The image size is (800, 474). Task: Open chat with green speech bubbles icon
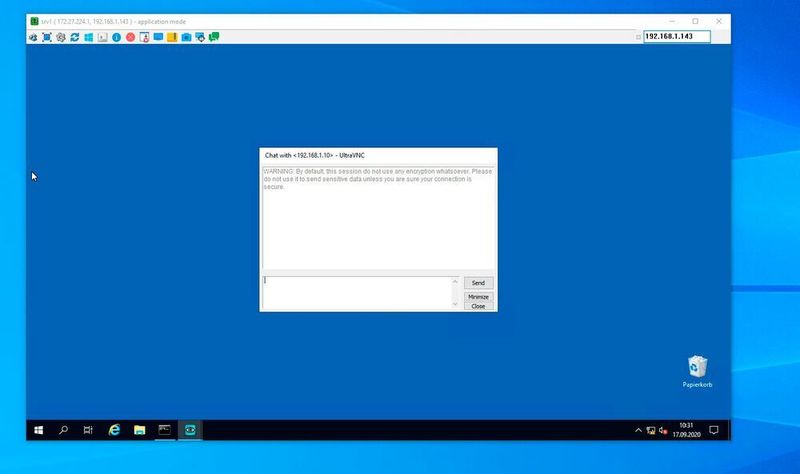tap(214, 37)
